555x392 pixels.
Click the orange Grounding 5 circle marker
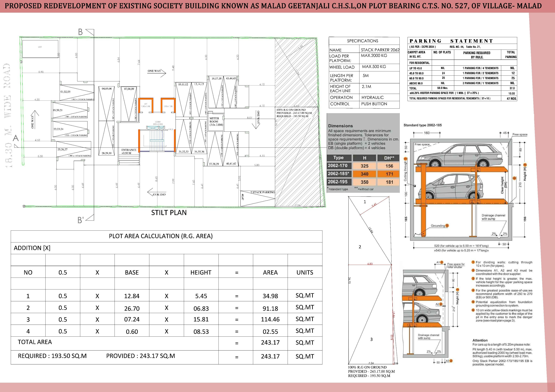pos(447,225)
